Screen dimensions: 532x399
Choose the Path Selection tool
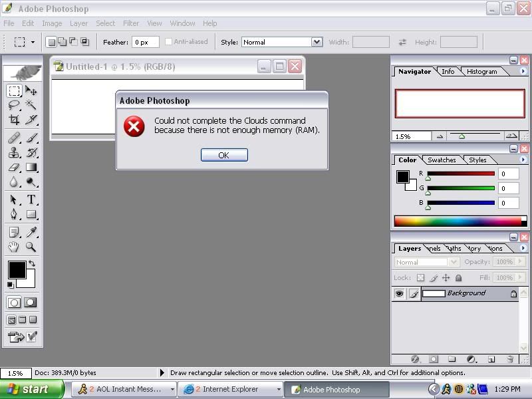click(14, 199)
